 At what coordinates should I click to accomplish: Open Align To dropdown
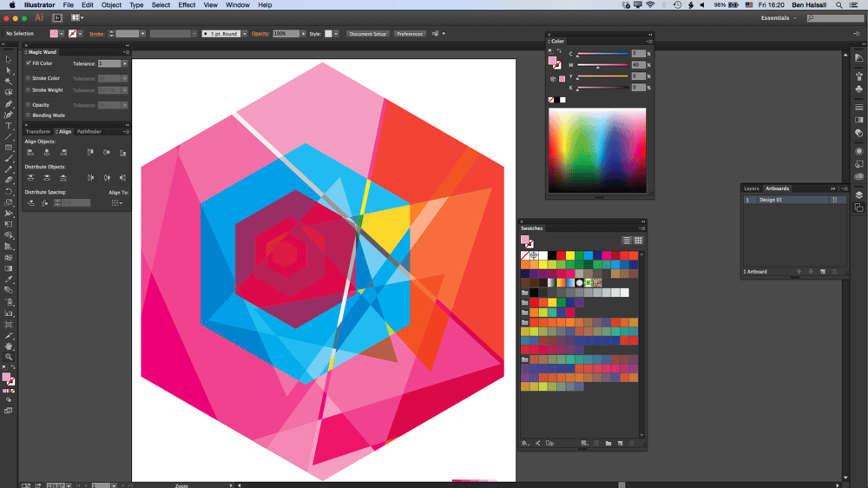pos(117,203)
